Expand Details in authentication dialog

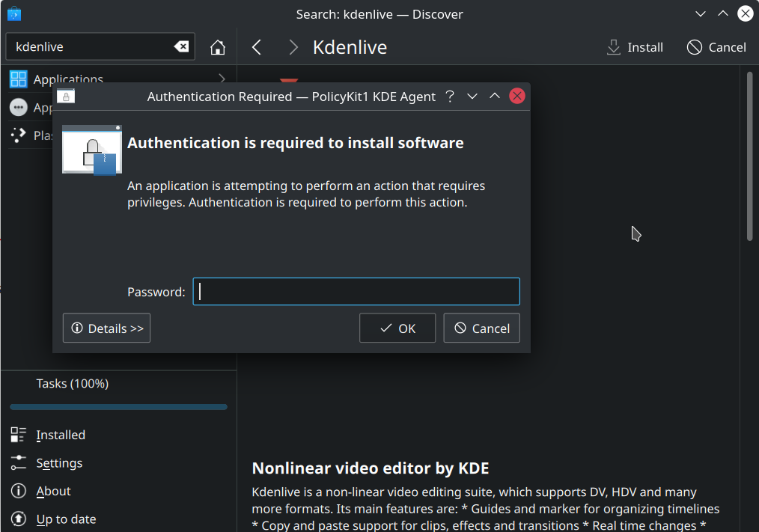pos(106,328)
